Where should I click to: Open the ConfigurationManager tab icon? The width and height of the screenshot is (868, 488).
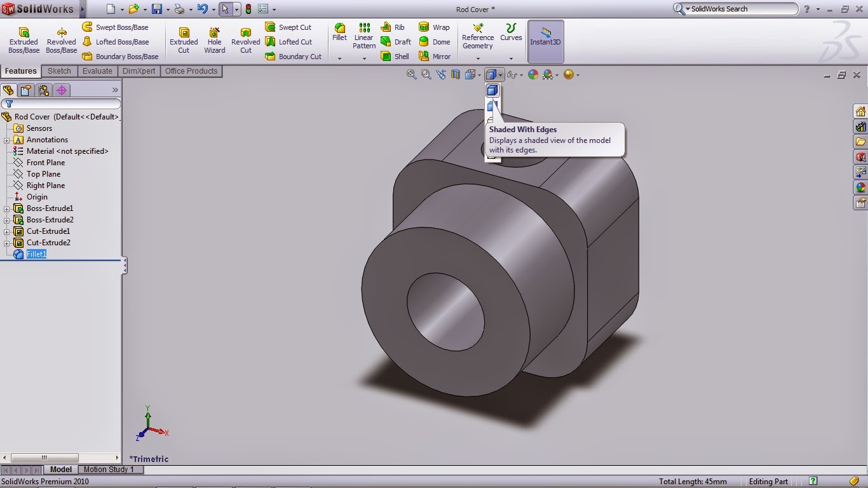coord(44,90)
